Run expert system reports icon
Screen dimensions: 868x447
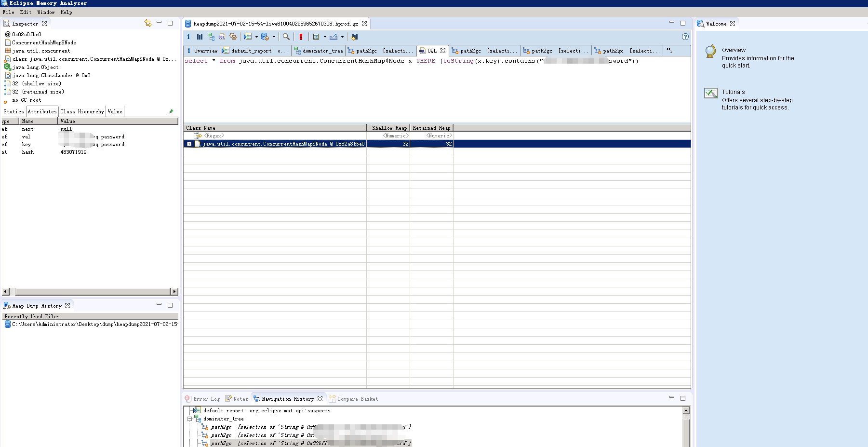[247, 37]
